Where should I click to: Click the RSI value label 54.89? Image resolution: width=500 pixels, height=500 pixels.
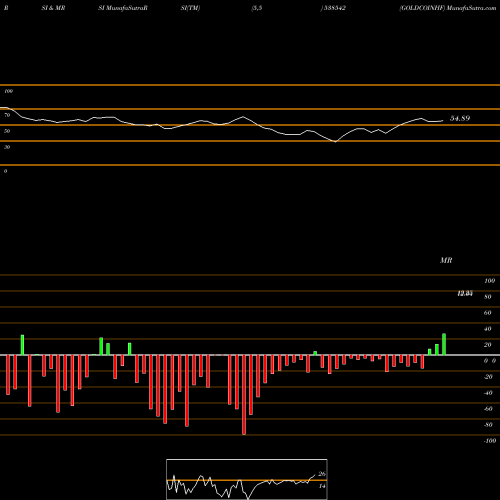[460, 118]
